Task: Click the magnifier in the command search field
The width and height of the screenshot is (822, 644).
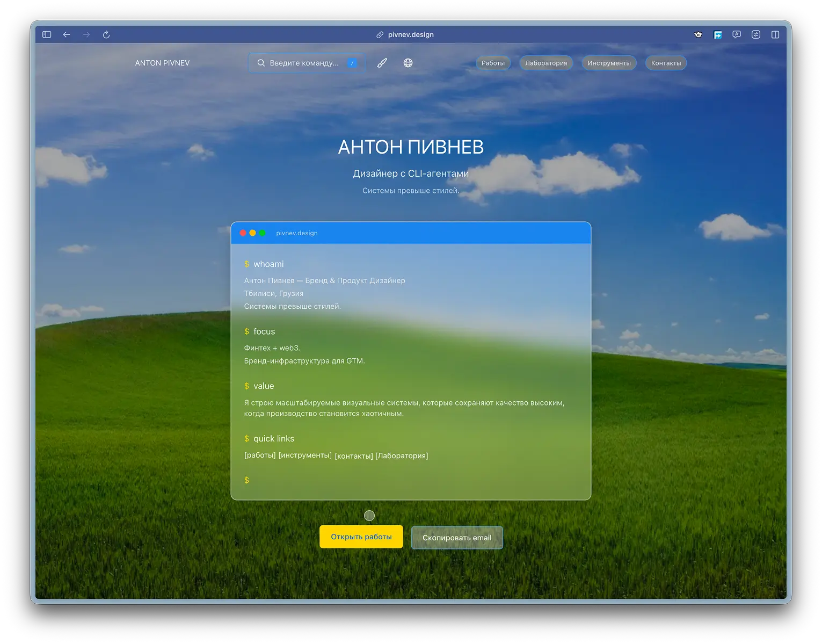Action: [x=261, y=63]
